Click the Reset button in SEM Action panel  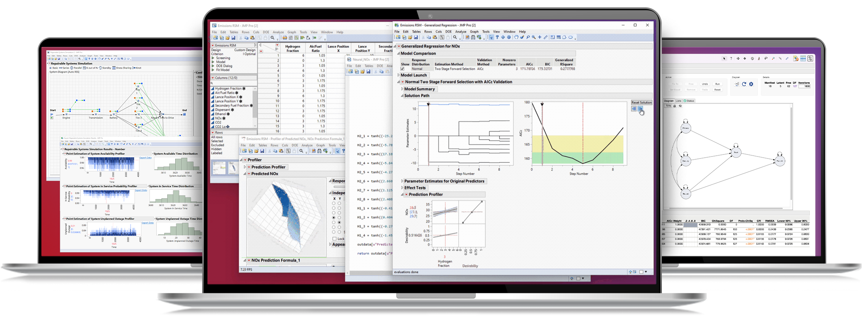click(x=717, y=89)
